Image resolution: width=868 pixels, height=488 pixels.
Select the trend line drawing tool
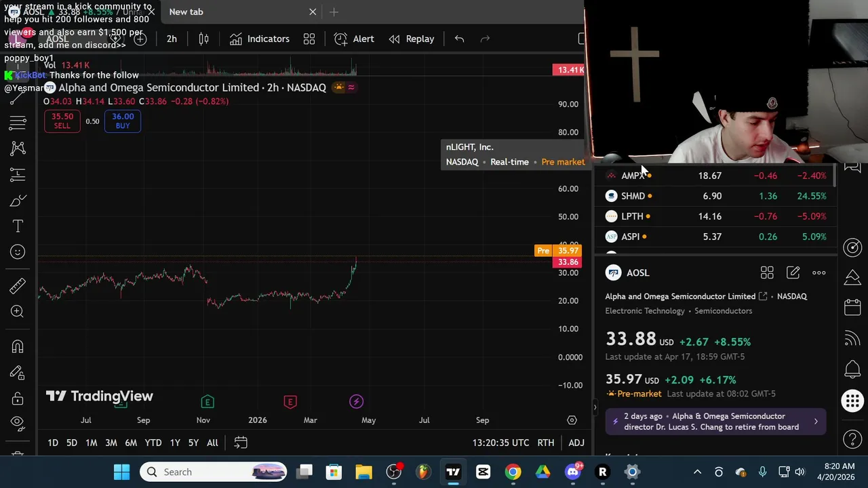(18, 98)
